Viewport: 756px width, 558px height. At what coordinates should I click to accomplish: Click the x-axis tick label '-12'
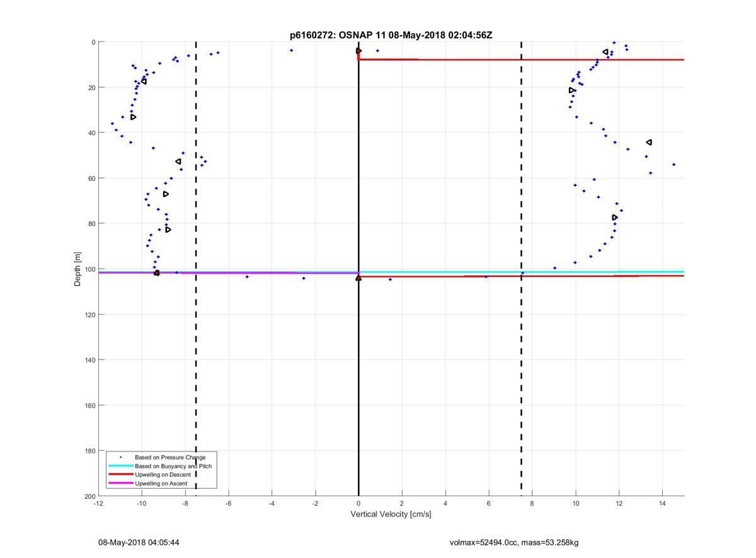click(x=98, y=504)
